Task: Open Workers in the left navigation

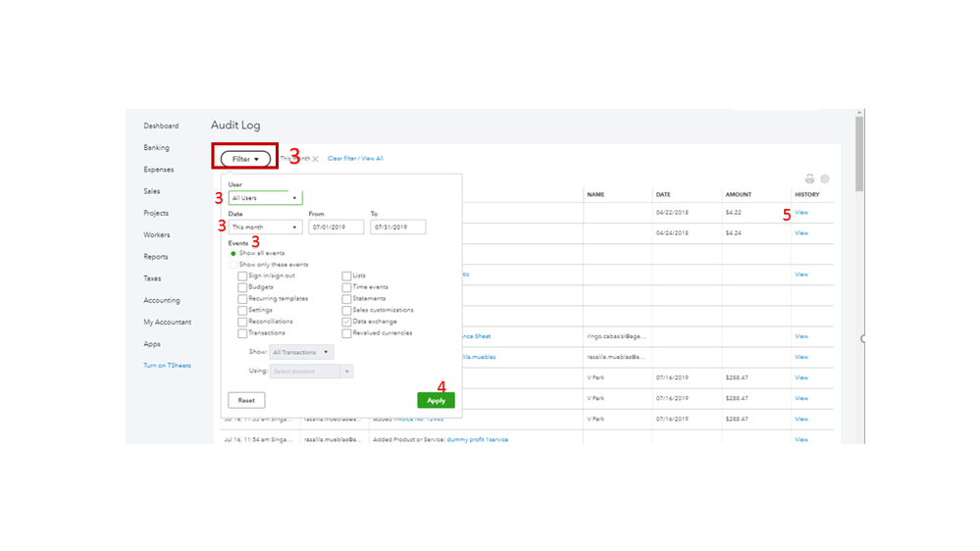Action: point(157,235)
